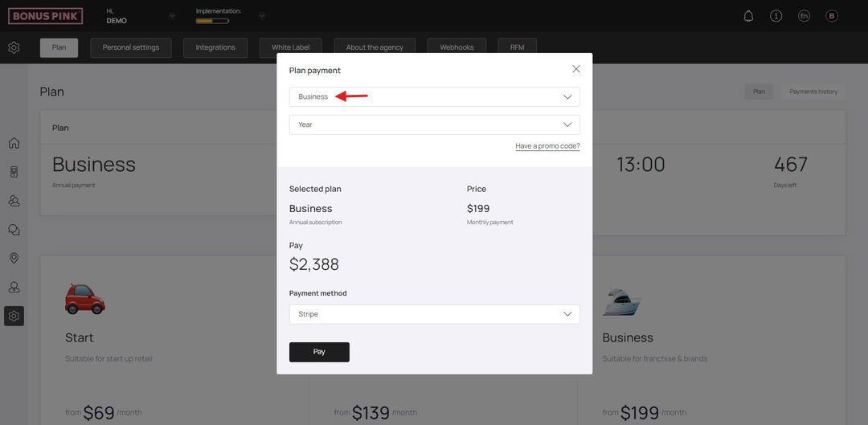This screenshot has width=868, height=425.
Task: Switch to the Integrations tab
Action: point(215,47)
